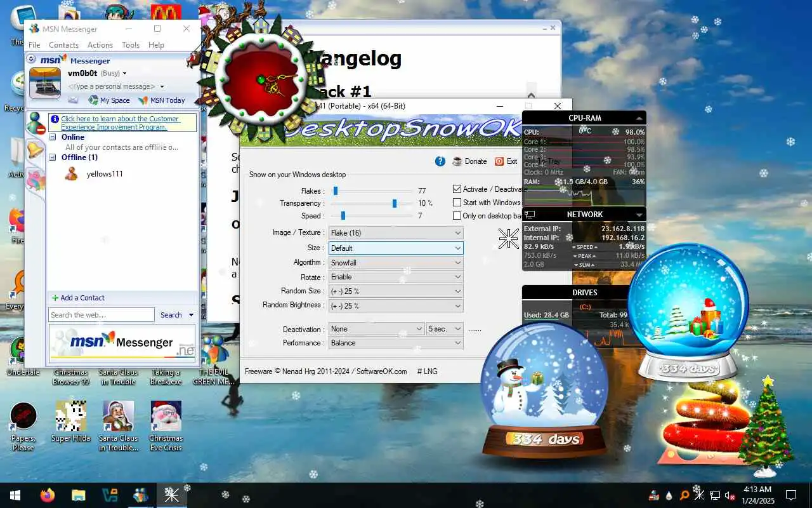Select the contacts tab icon in Messenger sidebar
Image resolution: width=812 pixels, height=508 pixels.
(x=36, y=123)
